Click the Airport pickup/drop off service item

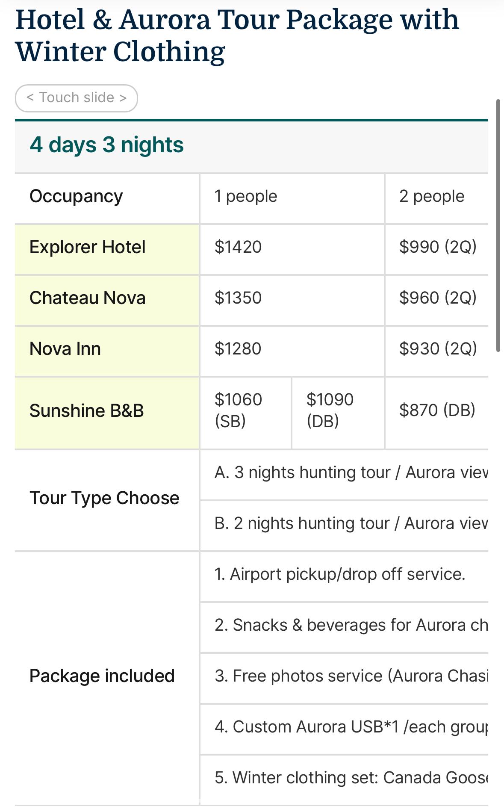click(x=340, y=574)
